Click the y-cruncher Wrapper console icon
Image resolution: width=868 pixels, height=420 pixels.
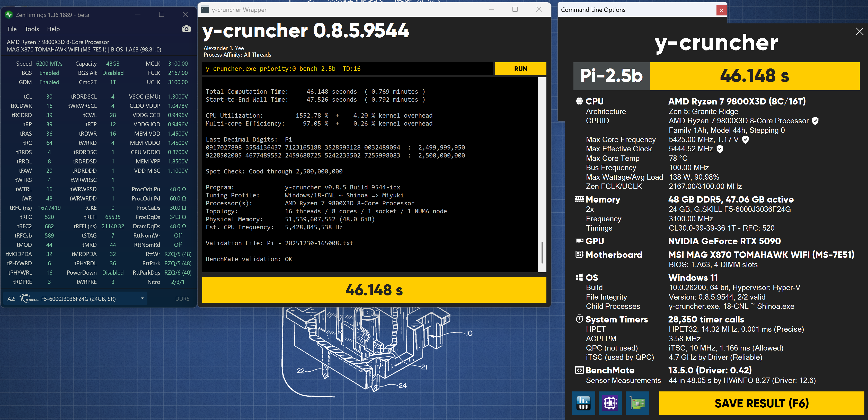pyautogui.click(x=205, y=10)
